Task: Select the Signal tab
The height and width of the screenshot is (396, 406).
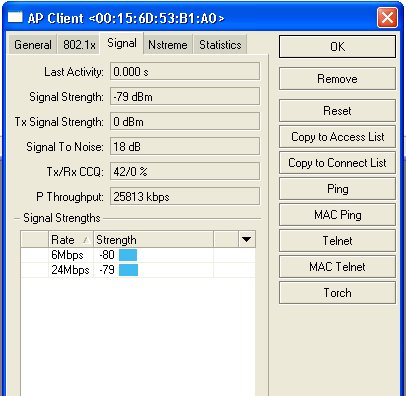Action: tap(122, 43)
